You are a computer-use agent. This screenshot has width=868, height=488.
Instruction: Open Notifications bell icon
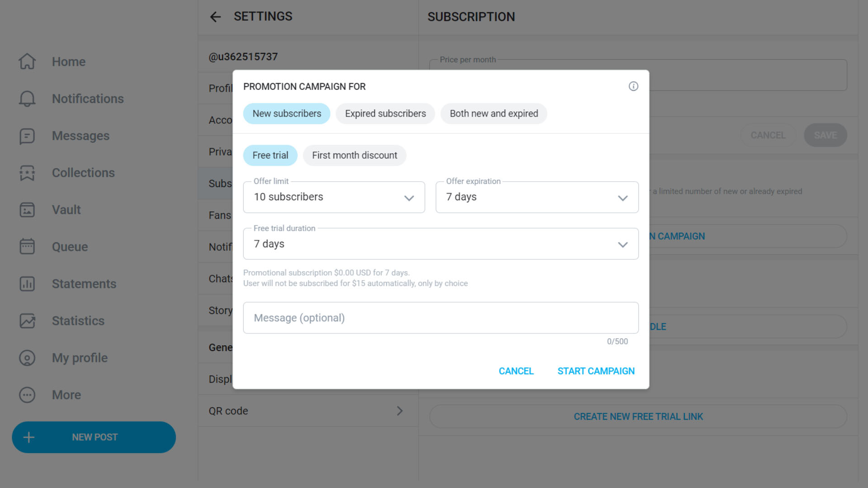[27, 99]
